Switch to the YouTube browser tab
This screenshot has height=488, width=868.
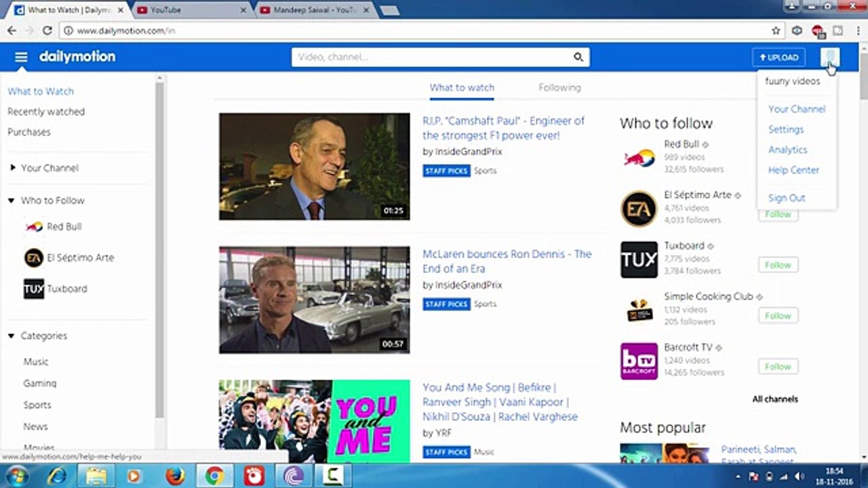click(190, 10)
